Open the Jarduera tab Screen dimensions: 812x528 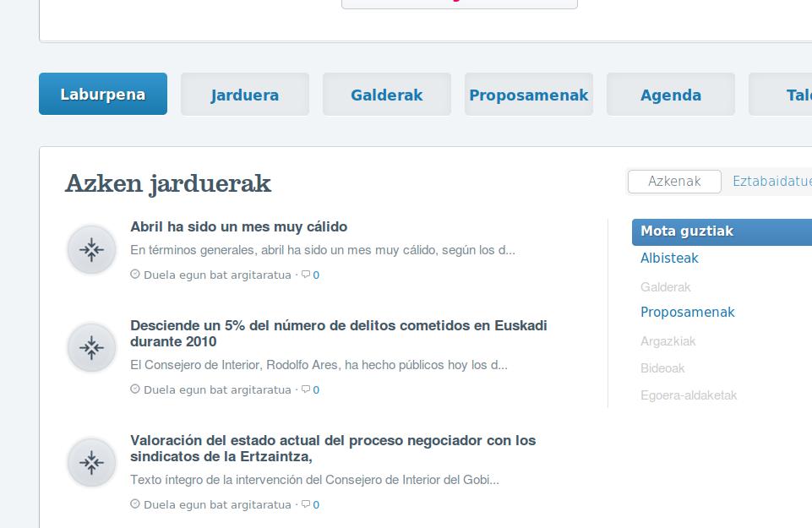[245, 95]
